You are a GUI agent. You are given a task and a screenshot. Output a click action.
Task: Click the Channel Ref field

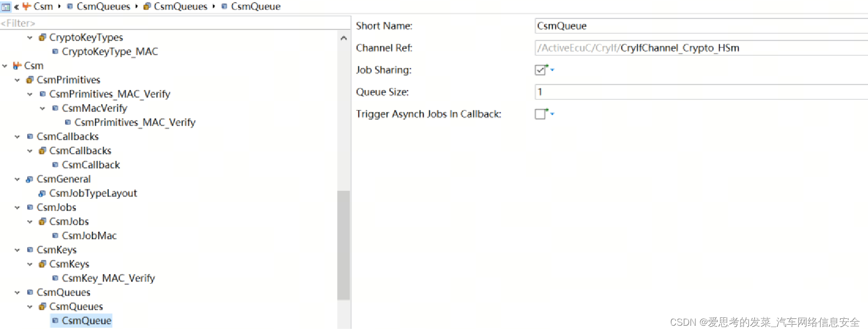click(x=701, y=48)
